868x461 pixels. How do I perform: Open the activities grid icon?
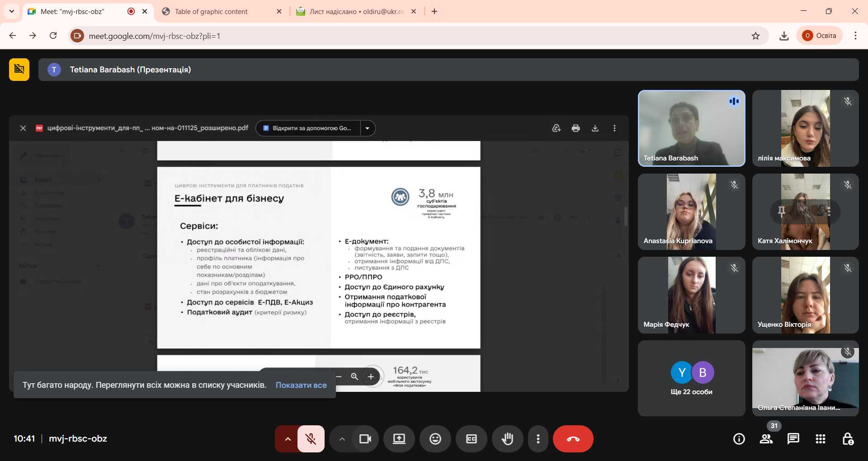click(821, 439)
